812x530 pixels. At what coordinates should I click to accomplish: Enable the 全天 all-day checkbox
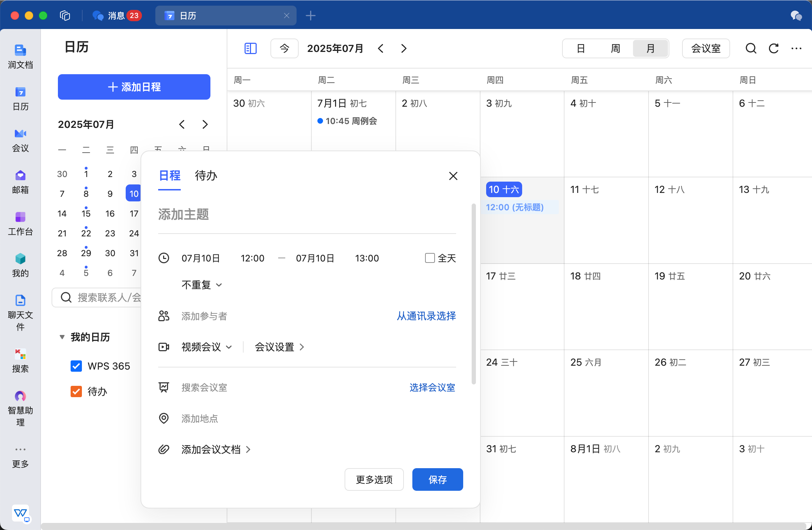coord(430,258)
